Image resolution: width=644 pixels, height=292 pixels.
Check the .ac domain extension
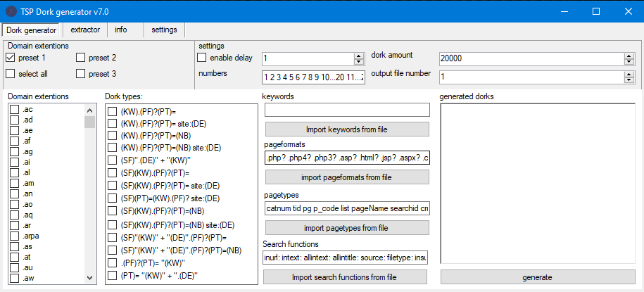click(x=14, y=110)
